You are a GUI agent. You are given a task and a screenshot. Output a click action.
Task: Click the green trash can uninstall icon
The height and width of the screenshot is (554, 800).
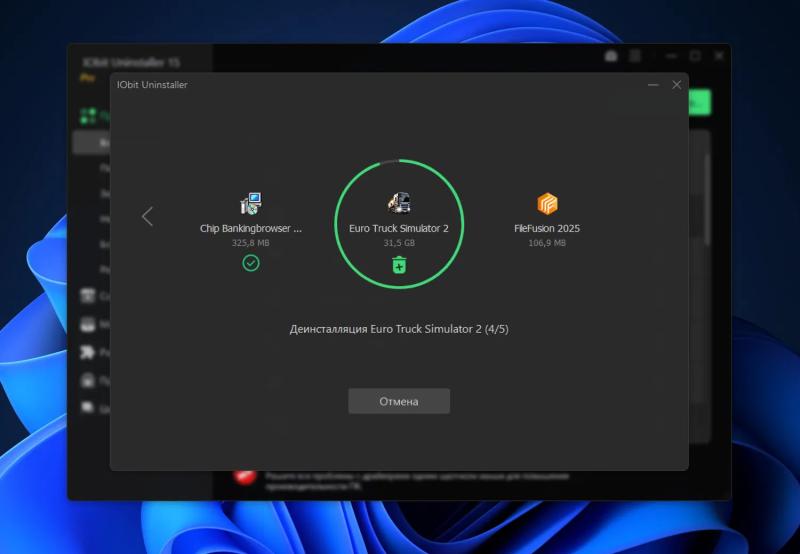399,264
